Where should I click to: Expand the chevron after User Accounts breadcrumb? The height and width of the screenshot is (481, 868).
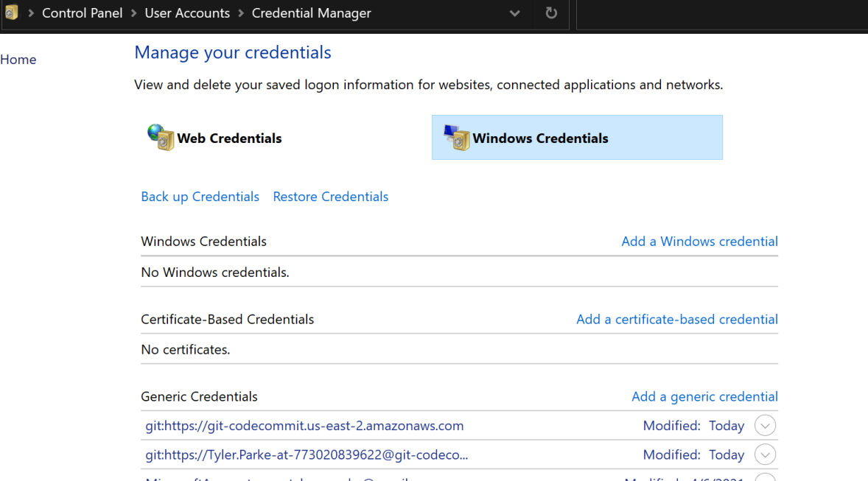point(241,13)
